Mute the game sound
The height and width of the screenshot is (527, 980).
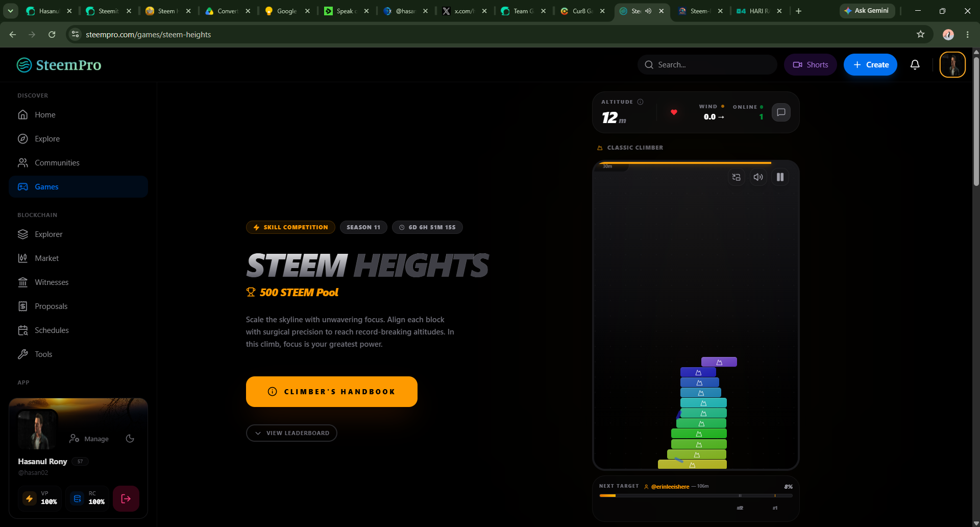[758, 177]
